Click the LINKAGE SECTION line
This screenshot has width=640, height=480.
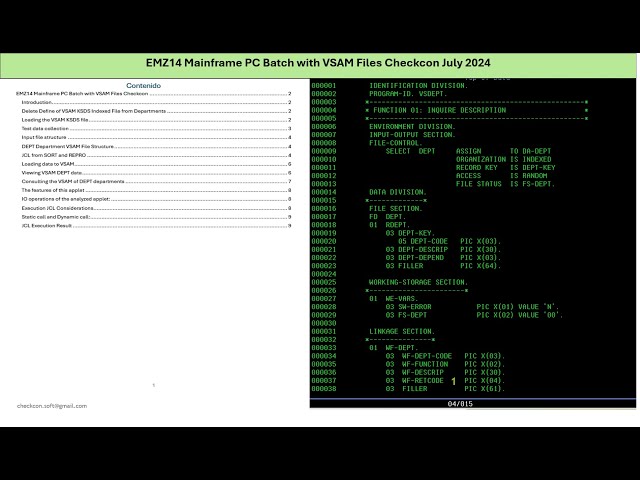(x=402, y=331)
